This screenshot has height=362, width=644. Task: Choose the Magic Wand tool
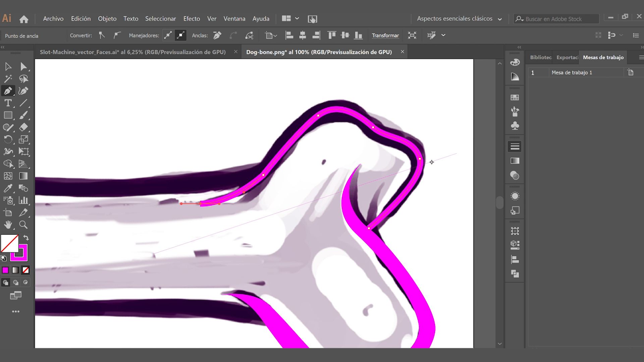coord(8,79)
